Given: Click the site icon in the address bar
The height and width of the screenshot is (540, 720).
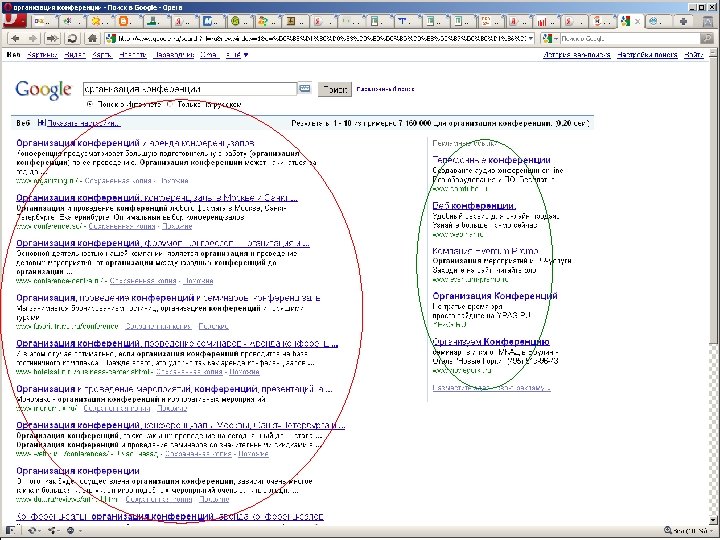Looking at the screenshot, I should pos(111,39).
